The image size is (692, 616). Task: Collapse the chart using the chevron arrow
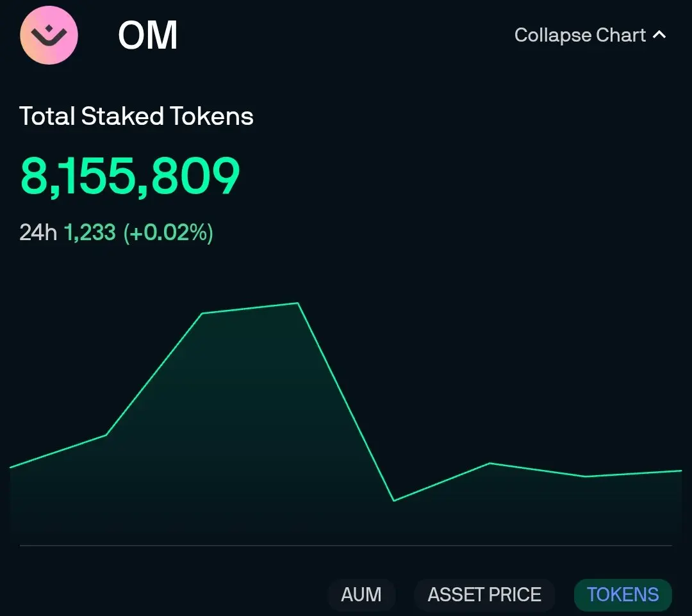pyautogui.click(x=659, y=35)
